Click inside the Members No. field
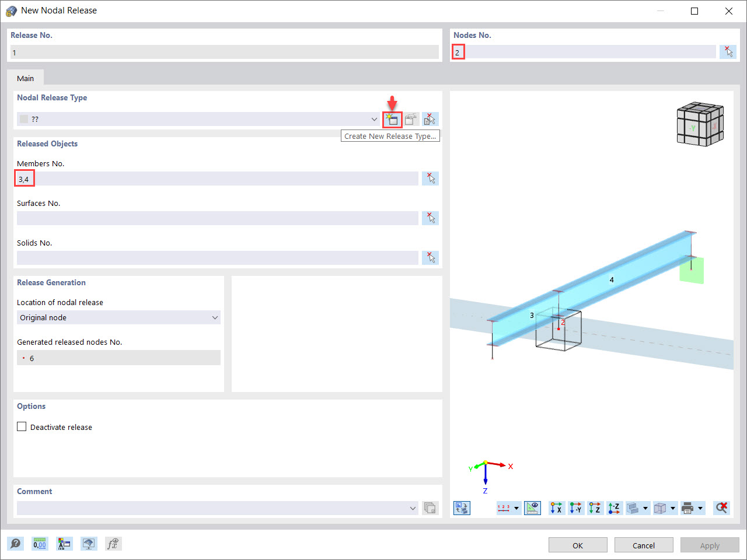The height and width of the screenshot is (560, 747). pos(216,178)
